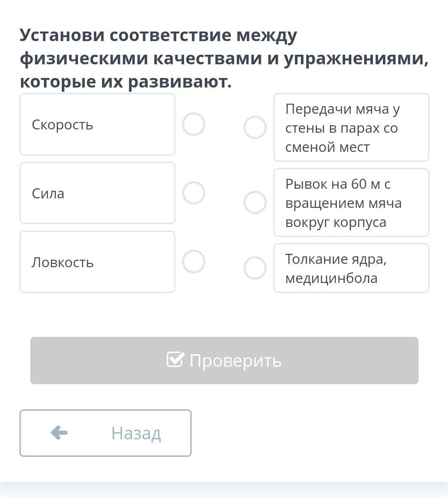Select the radio circle next to Скорость
The width and height of the screenshot is (448, 497).
pyautogui.click(x=194, y=124)
